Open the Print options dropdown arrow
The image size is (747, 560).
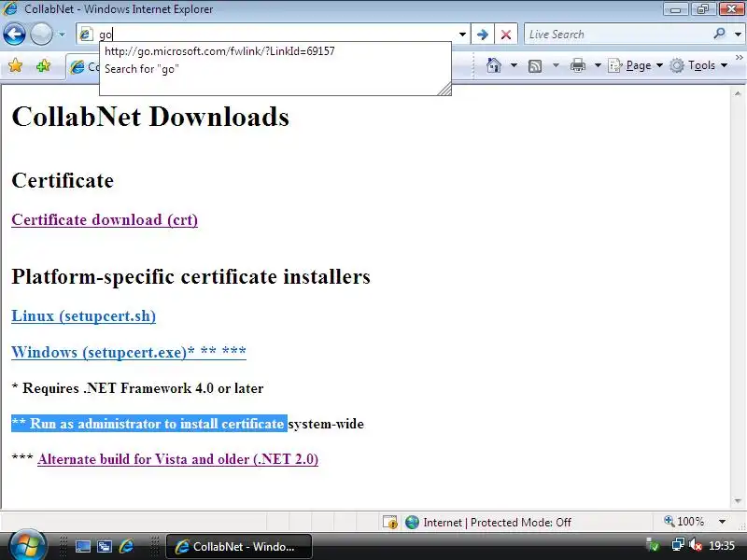click(598, 65)
